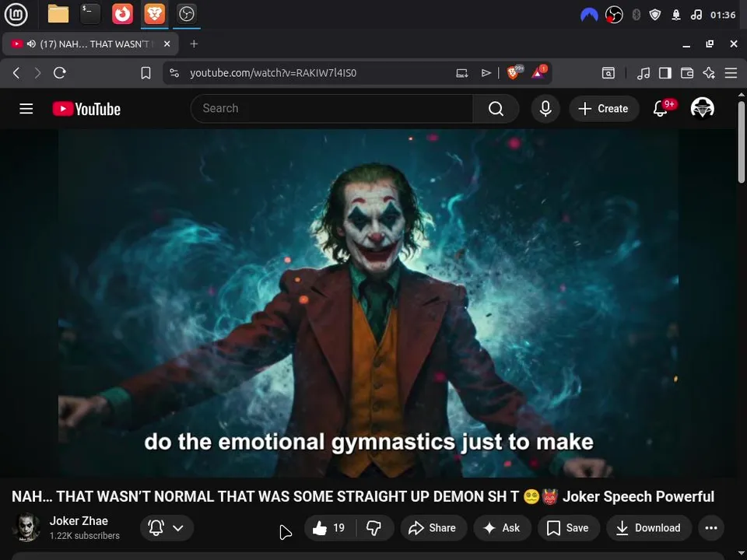Screen dimensions: 747x560
Task: Select the NAH... THAT WASN'T browser tab
Action: [90, 44]
